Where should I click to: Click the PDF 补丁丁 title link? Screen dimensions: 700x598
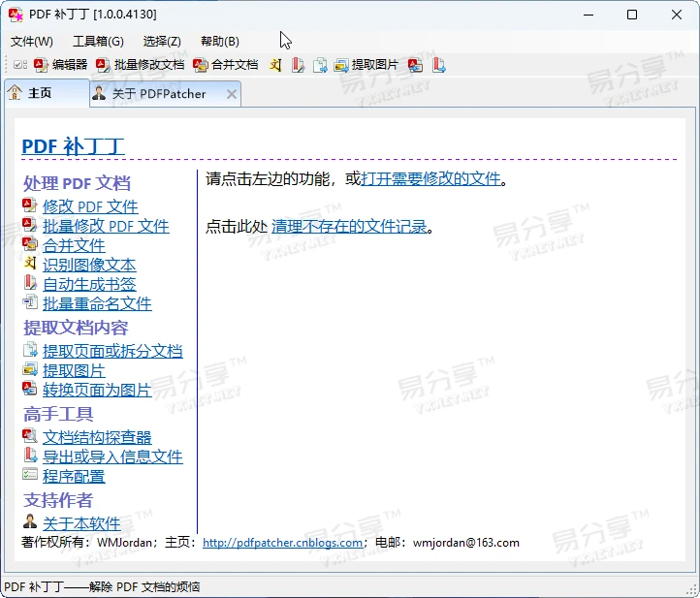pos(74,146)
